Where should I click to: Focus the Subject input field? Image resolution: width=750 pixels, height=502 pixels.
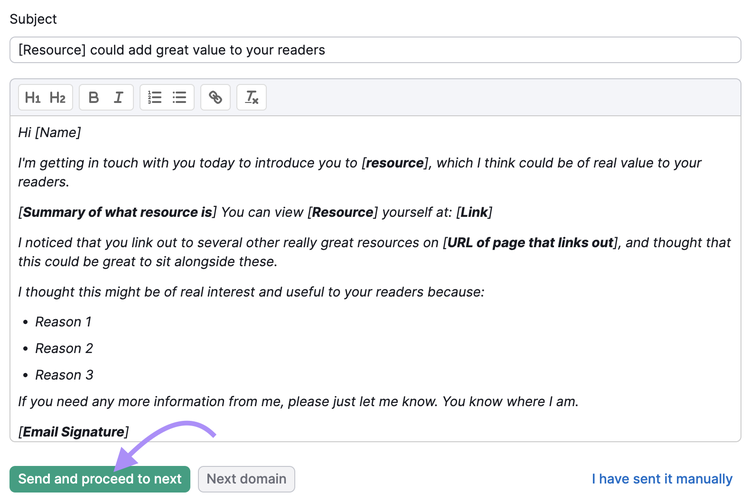tap(375, 50)
